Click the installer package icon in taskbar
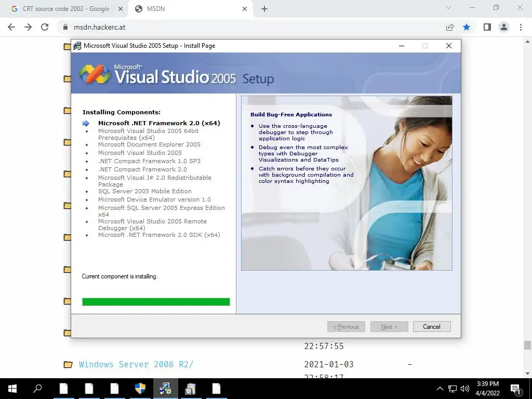The width and height of the screenshot is (532, 399). click(191, 389)
